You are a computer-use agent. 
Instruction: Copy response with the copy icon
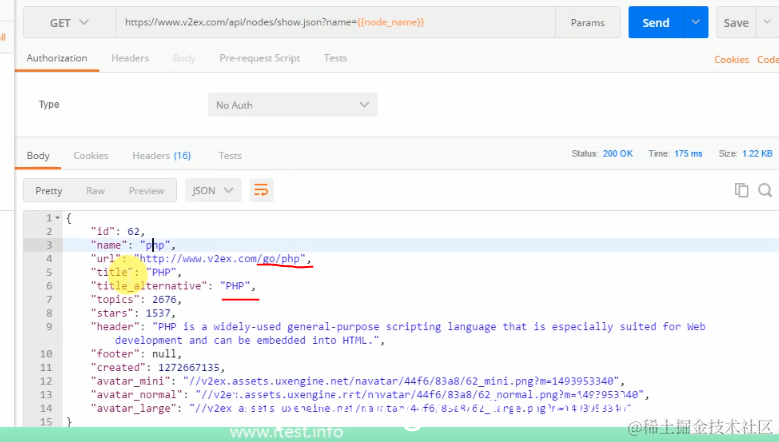click(x=741, y=190)
